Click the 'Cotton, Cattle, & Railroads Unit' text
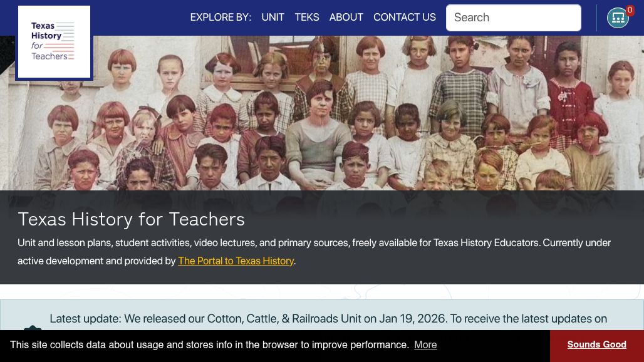644x362 pixels. click(x=284, y=319)
